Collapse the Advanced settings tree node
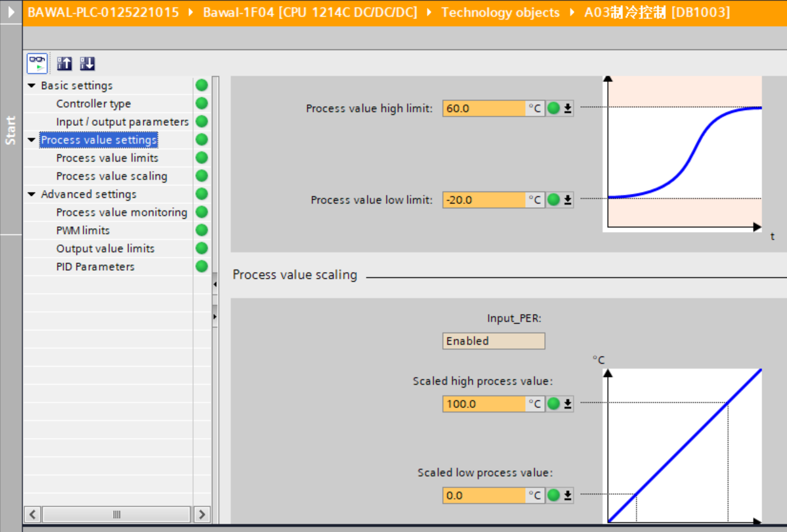The height and width of the screenshot is (532, 787). pyautogui.click(x=32, y=194)
